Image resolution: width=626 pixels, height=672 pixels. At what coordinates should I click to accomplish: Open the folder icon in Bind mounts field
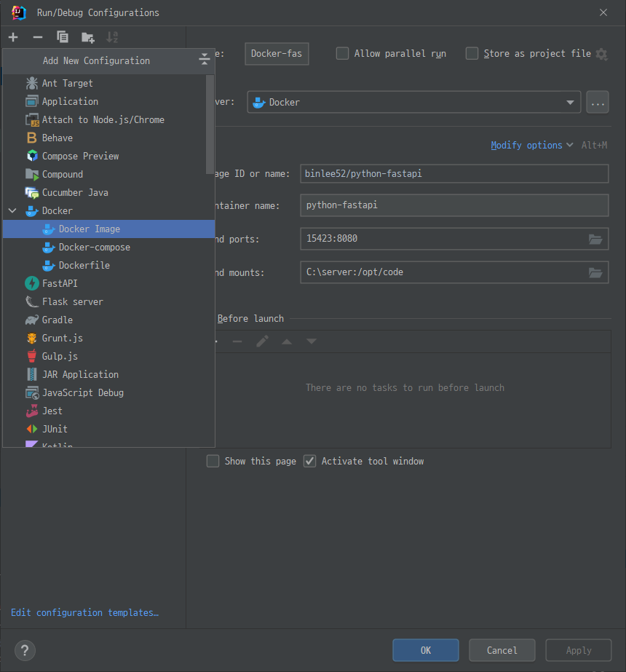595,272
